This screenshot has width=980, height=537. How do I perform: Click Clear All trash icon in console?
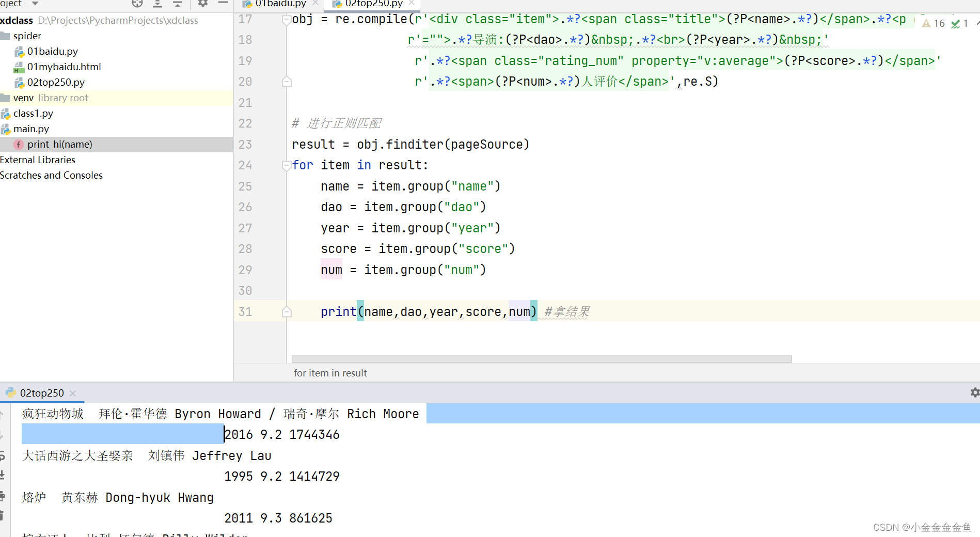(x=2, y=515)
